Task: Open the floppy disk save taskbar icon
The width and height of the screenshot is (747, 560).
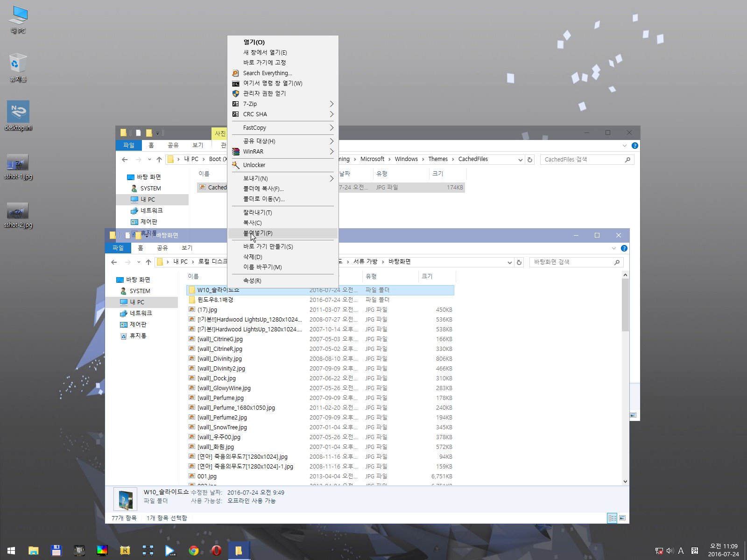Action: (56, 551)
